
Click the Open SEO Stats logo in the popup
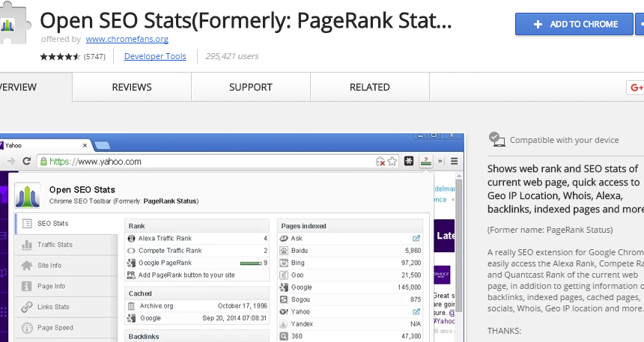pyautogui.click(x=28, y=195)
